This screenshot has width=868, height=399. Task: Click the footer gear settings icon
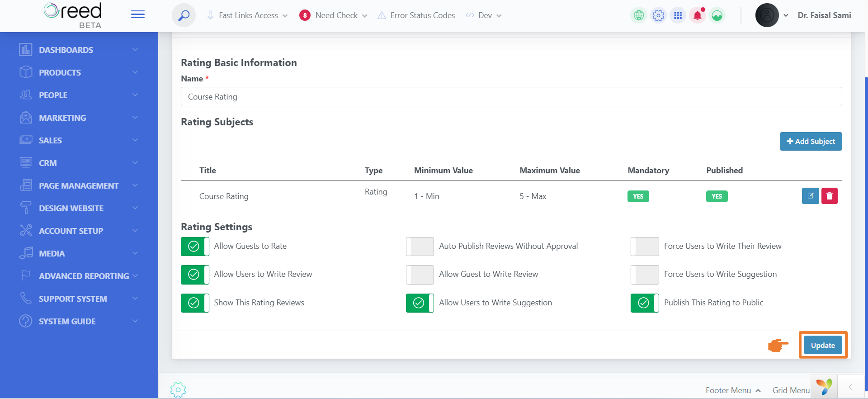click(178, 390)
